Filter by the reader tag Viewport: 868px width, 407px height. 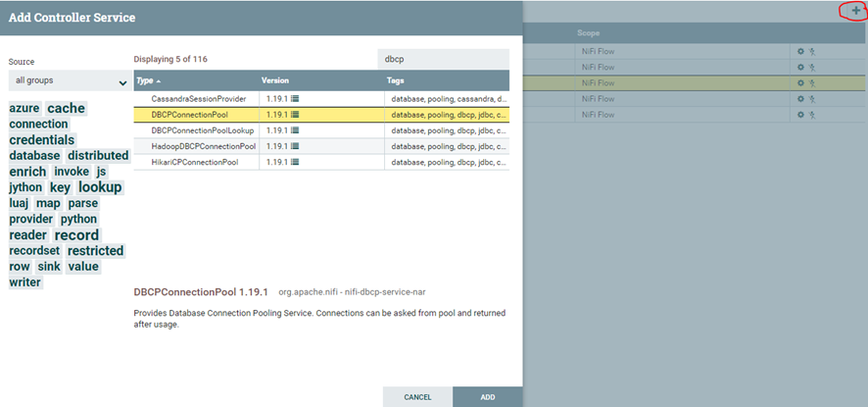tap(28, 235)
